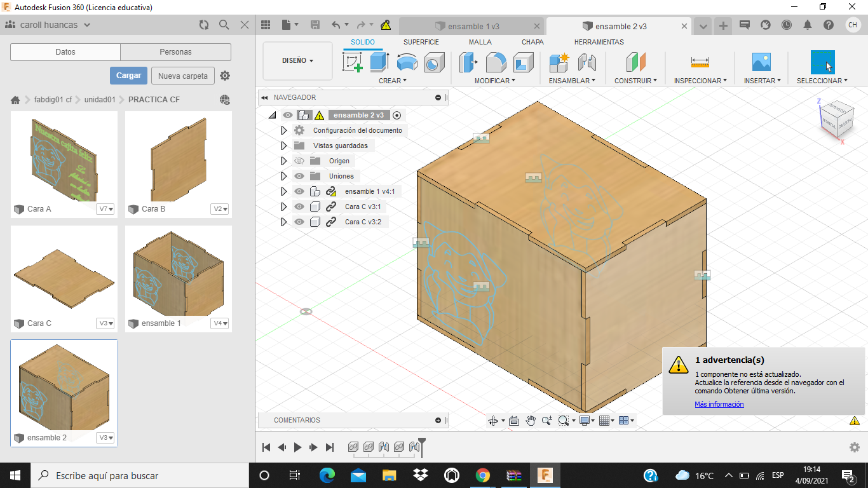
Task: Go to the unidad01 breadcrumb folder
Action: click(100, 100)
